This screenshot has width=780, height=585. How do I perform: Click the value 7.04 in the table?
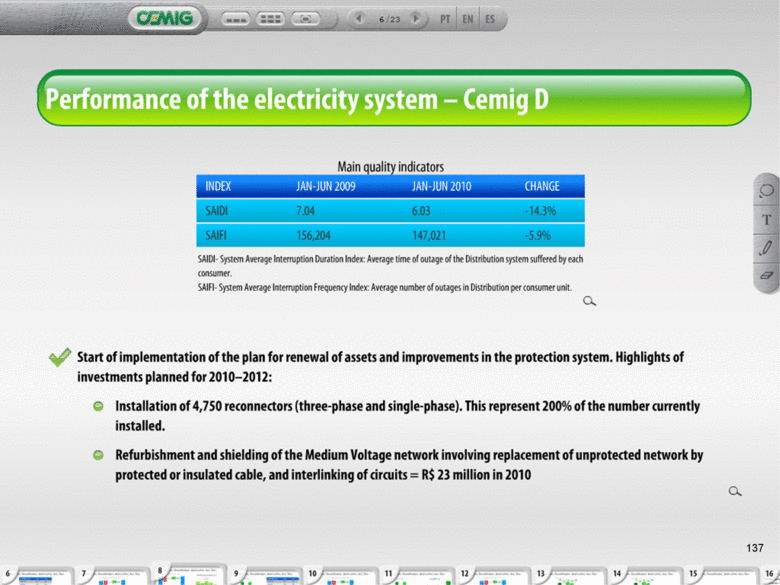coord(305,211)
